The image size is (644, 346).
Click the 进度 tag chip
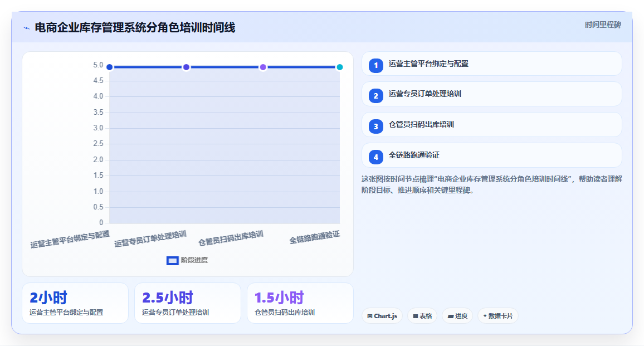pos(457,316)
